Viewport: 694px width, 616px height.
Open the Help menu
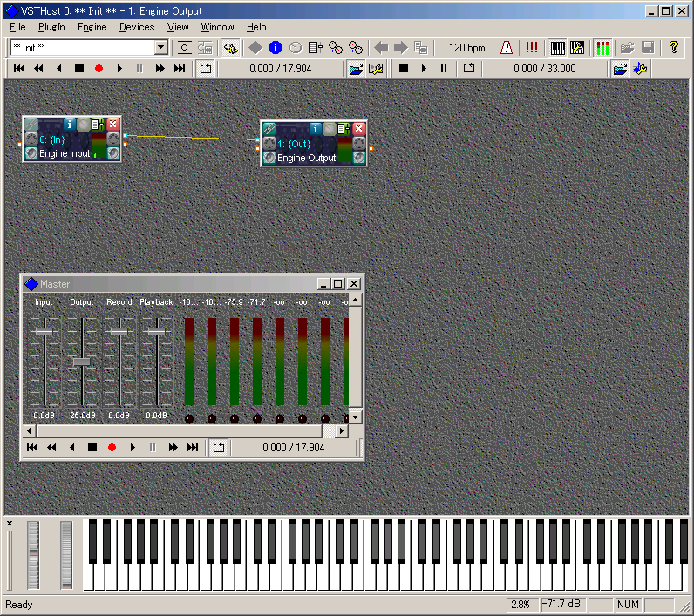[256, 27]
